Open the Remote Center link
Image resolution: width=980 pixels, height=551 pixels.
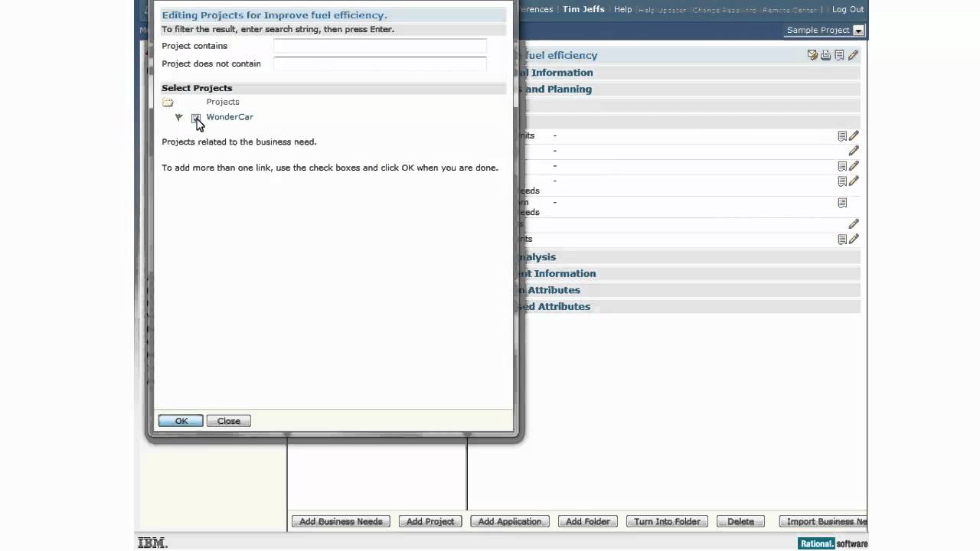pyautogui.click(x=790, y=10)
